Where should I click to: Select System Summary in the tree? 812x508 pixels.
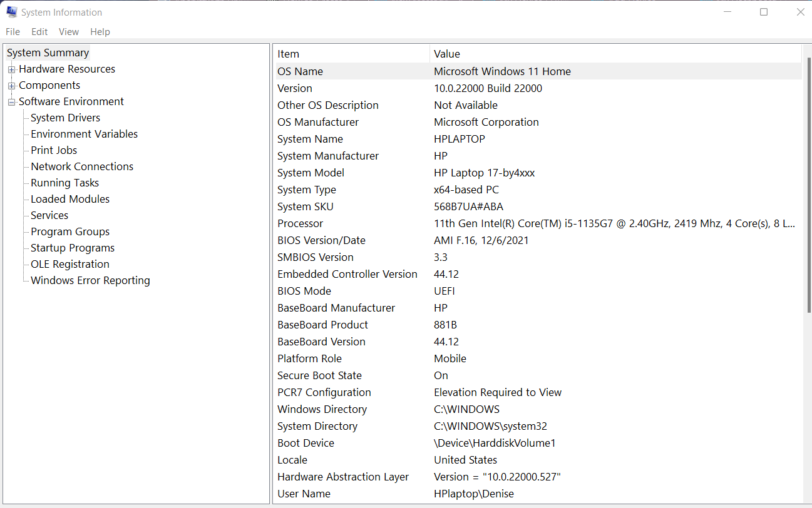click(x=48, y=53)
